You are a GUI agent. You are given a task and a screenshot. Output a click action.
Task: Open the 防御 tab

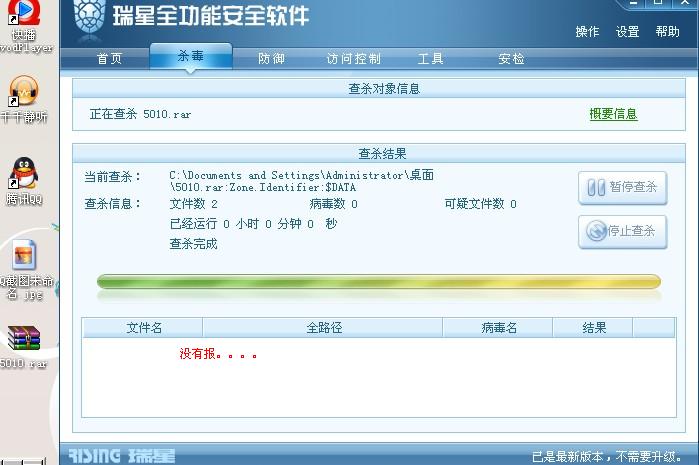271,58
